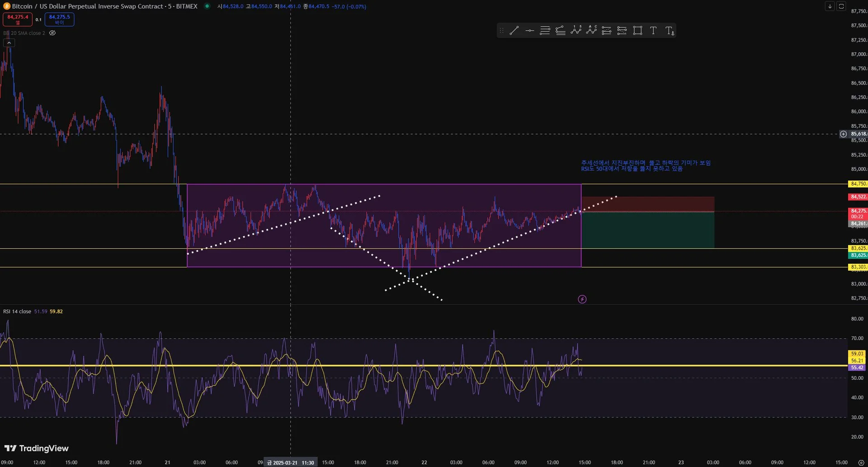
Task: Pick the Elliott Impulse Wave 1-5 tool
Action: 576,30
